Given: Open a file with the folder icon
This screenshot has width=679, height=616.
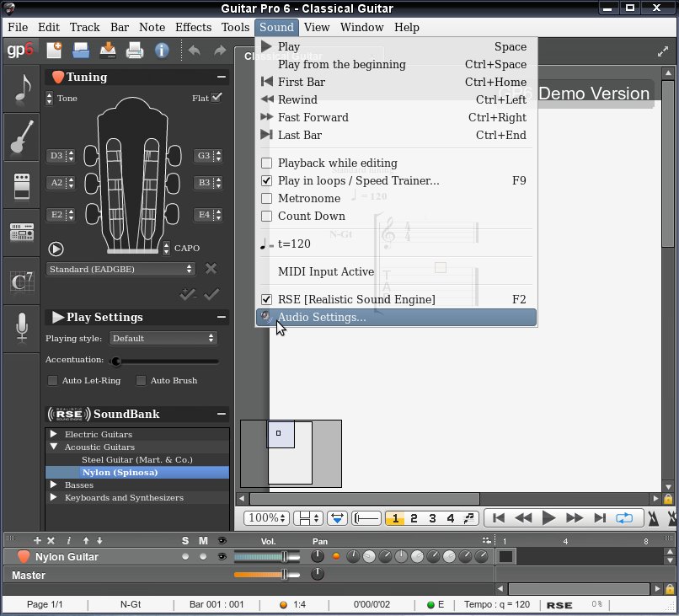Looking at the screenshot, I should pyautogui.click(x=81, y=51).
